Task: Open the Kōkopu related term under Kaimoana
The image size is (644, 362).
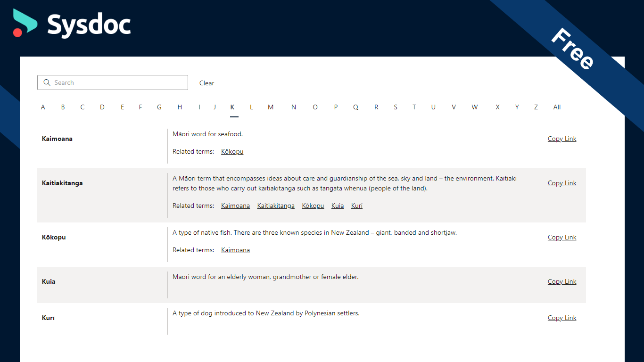Action: (x=232, y=151)
